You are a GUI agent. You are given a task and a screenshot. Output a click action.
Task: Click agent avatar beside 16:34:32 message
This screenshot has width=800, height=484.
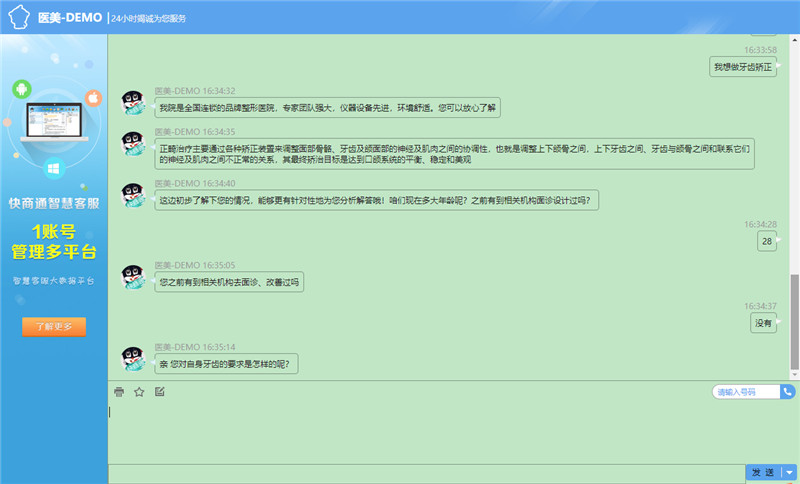pos(135,102)
